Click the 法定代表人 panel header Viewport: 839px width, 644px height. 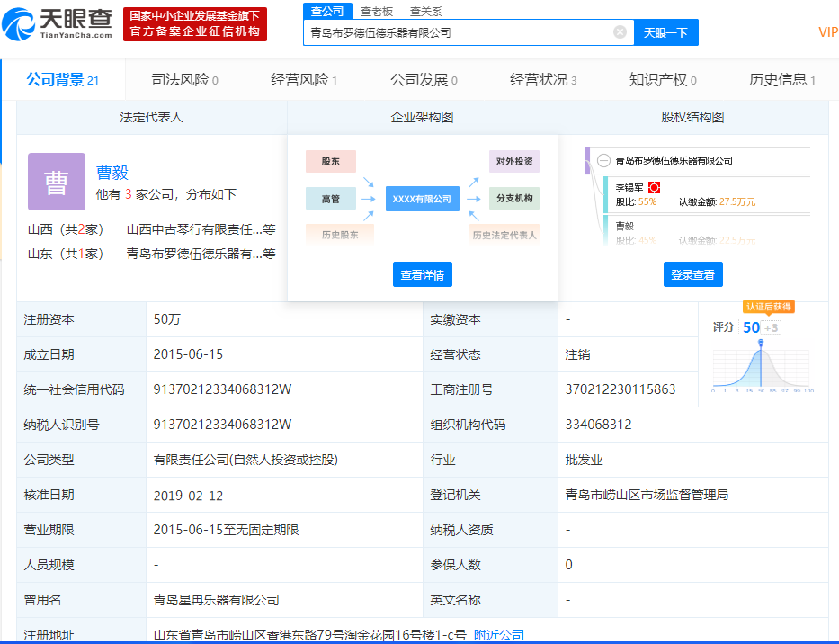151,117
